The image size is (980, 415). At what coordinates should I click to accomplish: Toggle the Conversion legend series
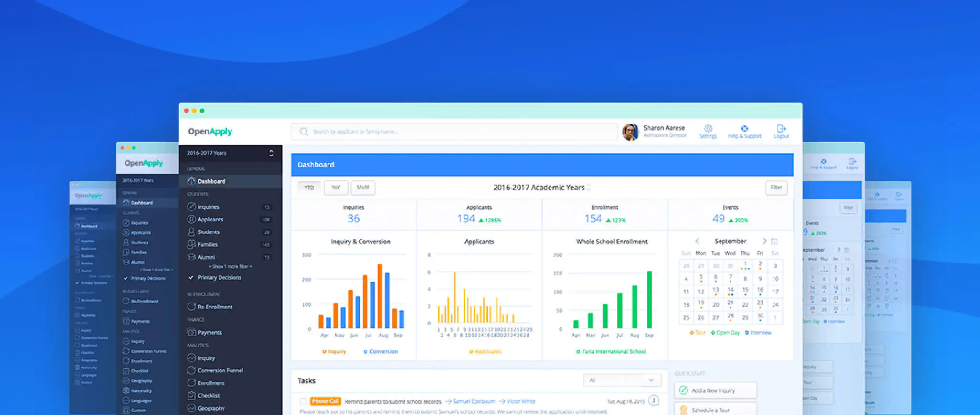(380, 351)
